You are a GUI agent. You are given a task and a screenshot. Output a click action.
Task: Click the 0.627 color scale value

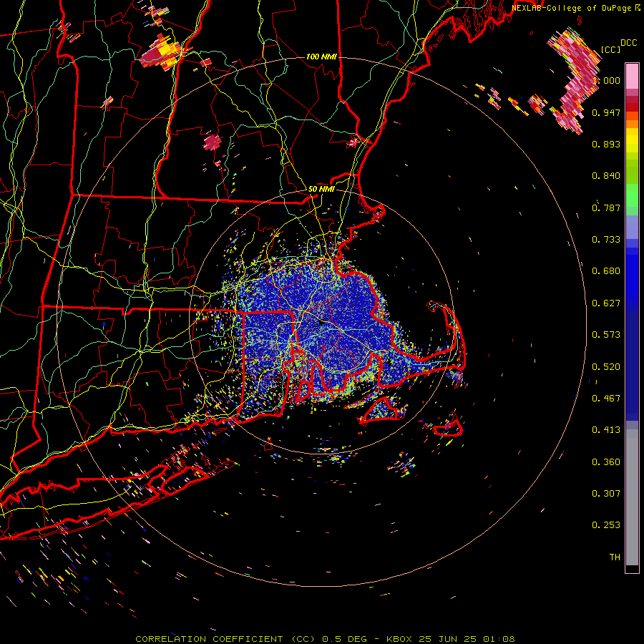[606, 303]
